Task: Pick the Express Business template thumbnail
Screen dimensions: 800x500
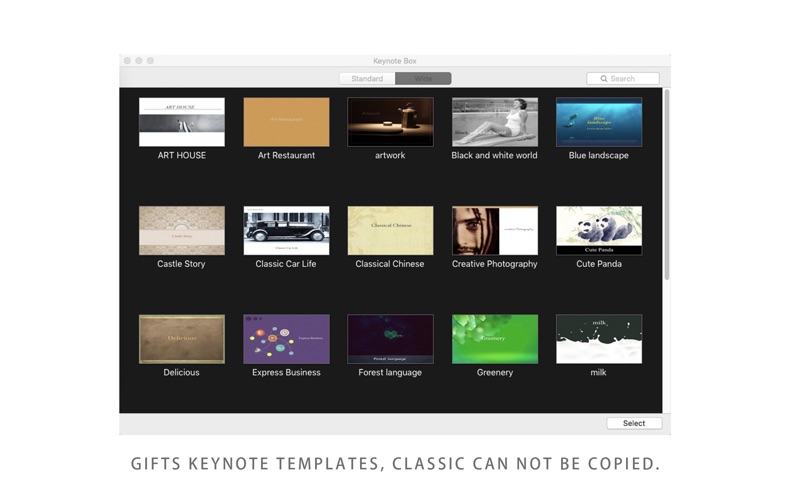Action: click(x=286, y=339)
